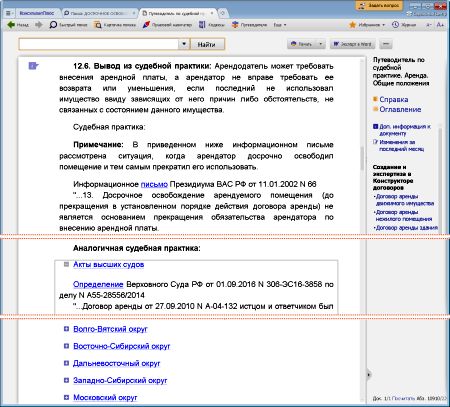Add a new tab with plus icon
Image resolution: width=450 pixels, height=407 pixels.
tap(223, 13)
